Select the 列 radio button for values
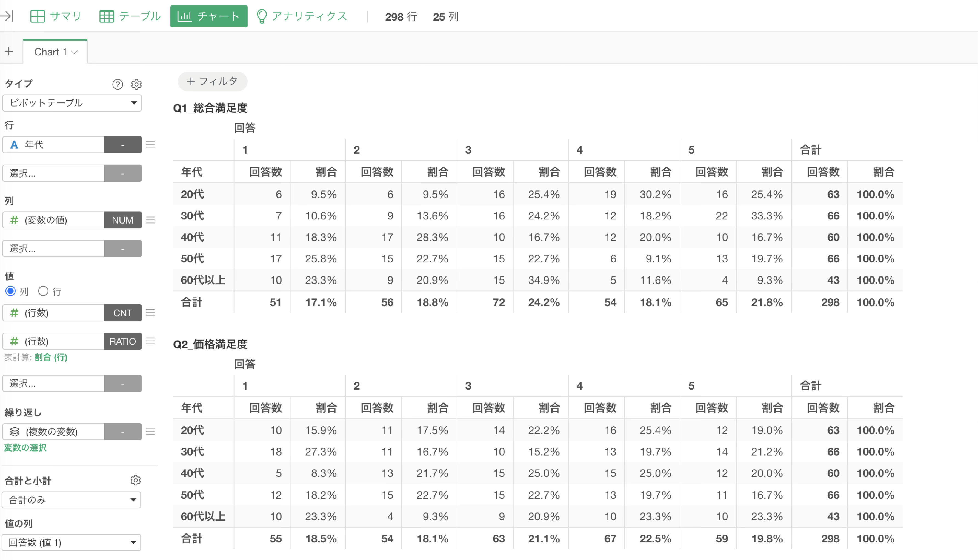Image resolution: width=978 pixels, height=560 pixels. click(x=10, y=291)
